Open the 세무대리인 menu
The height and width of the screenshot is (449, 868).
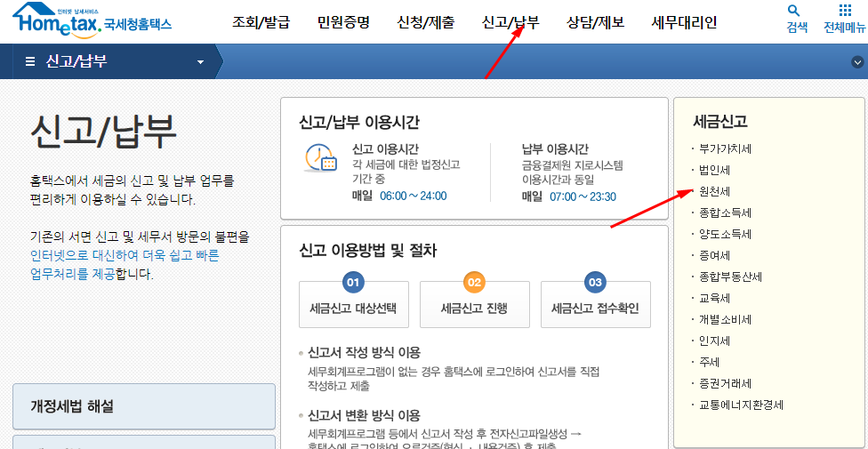pos(684,23)
